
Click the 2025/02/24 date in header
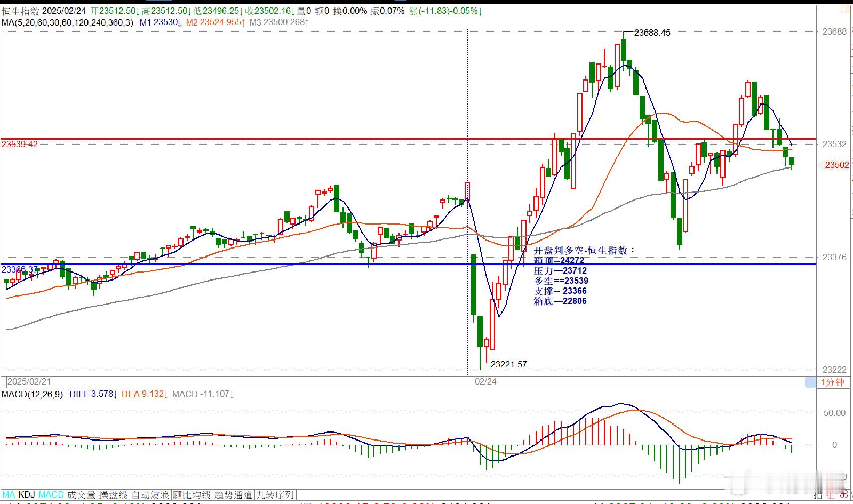point(64,11)
